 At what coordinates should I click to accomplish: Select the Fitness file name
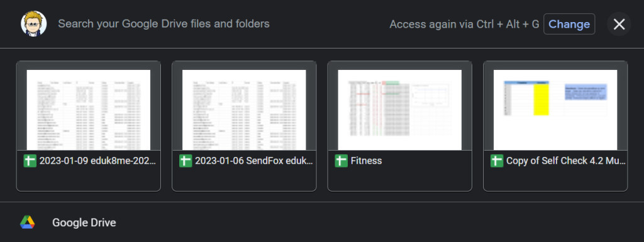(x=367, y=161)
